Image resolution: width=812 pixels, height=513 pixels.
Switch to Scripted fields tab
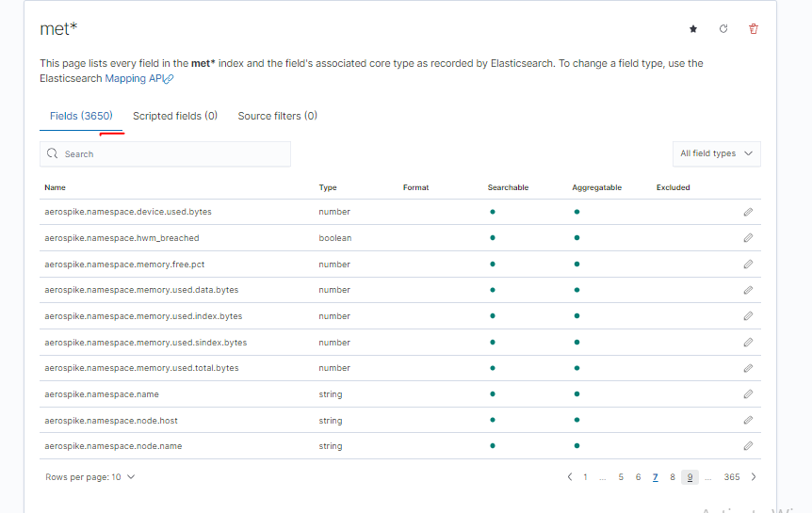click(175, 116)
